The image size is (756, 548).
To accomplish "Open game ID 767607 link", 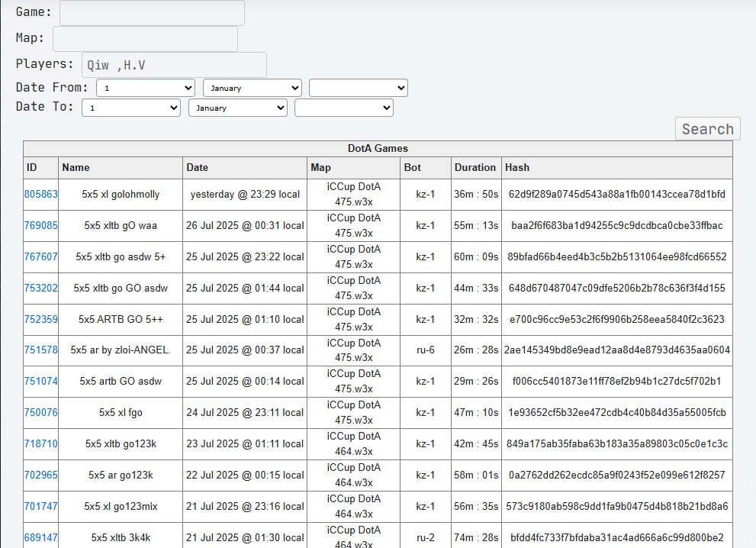I will coord(41,257).
